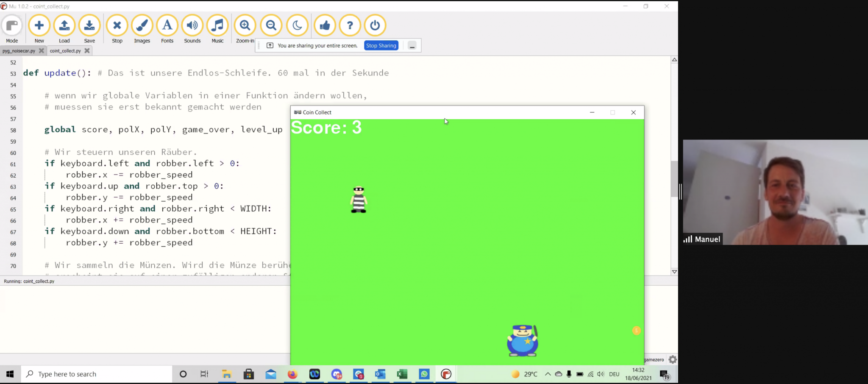
Task: Open the Images folder icon
Action: point(142,25)
